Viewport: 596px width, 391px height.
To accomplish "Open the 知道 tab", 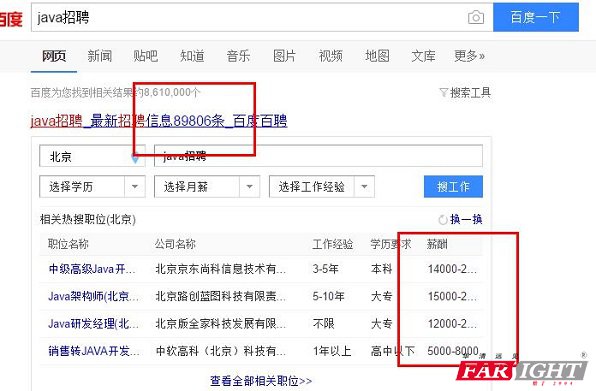I will pyautogui.click(x=192, y=56).
